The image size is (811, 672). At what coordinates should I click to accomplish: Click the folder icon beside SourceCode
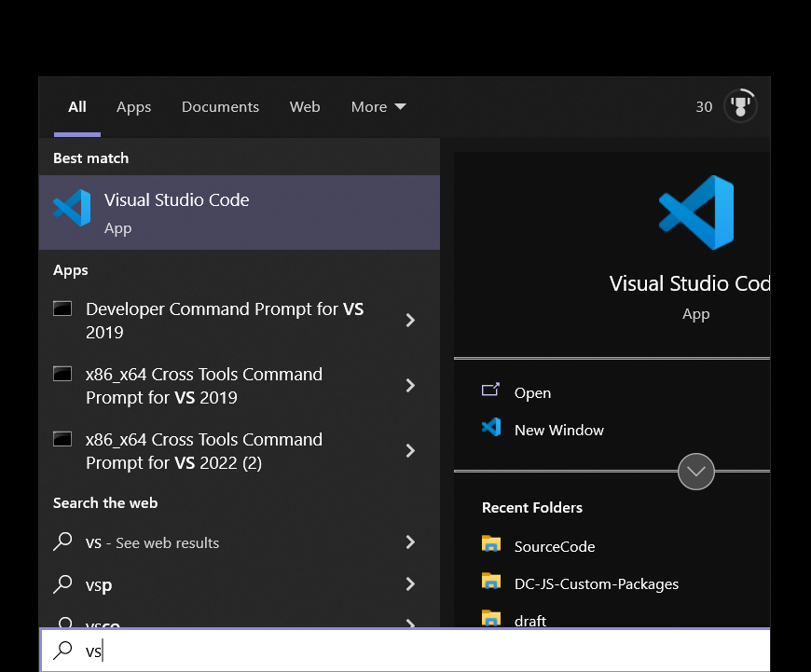(x=491, y=543)
